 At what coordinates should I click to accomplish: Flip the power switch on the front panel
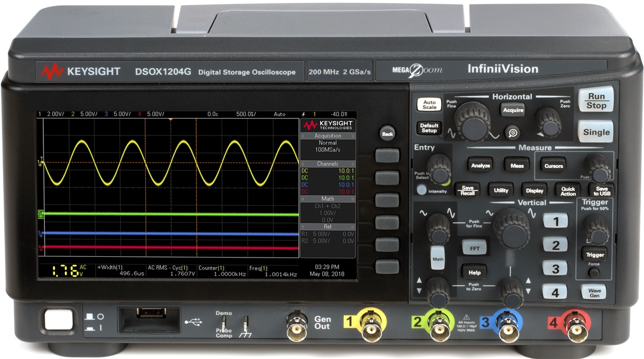click(x=57, y=320)
